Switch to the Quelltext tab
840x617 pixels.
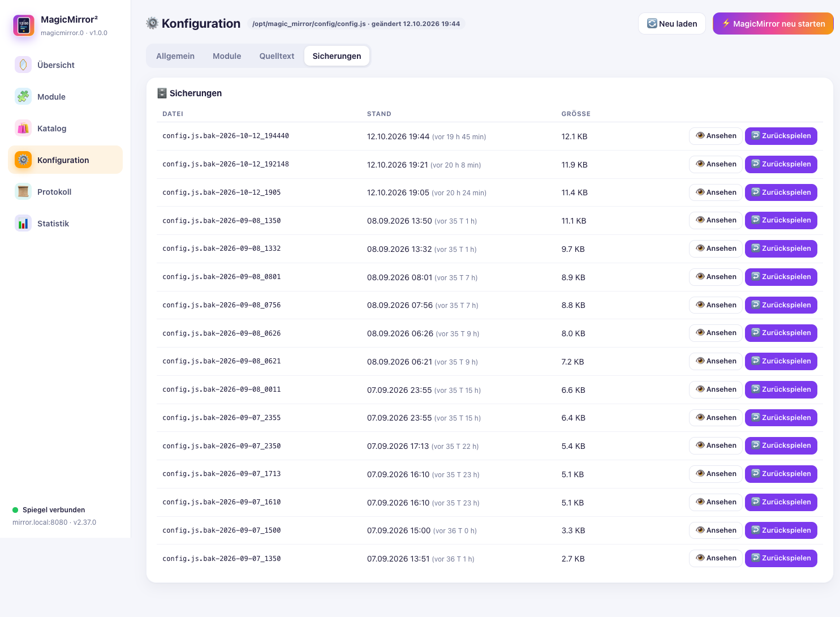277,56
